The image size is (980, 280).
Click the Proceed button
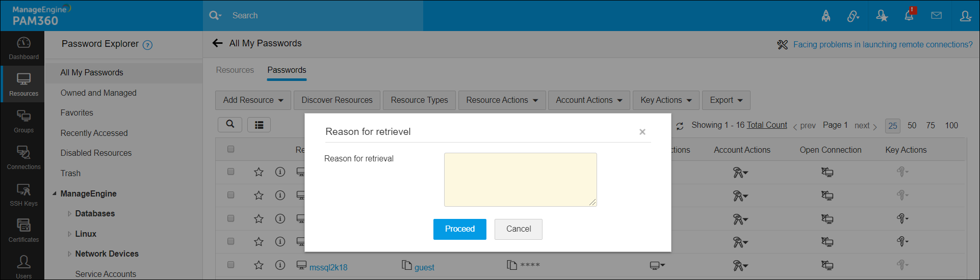(x=459, y=229)
